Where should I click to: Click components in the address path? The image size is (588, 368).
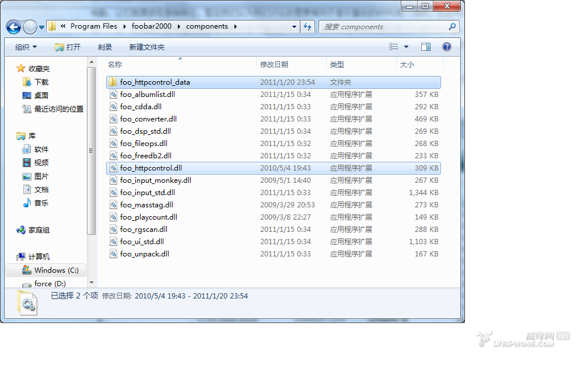click(x=207, y=26)
